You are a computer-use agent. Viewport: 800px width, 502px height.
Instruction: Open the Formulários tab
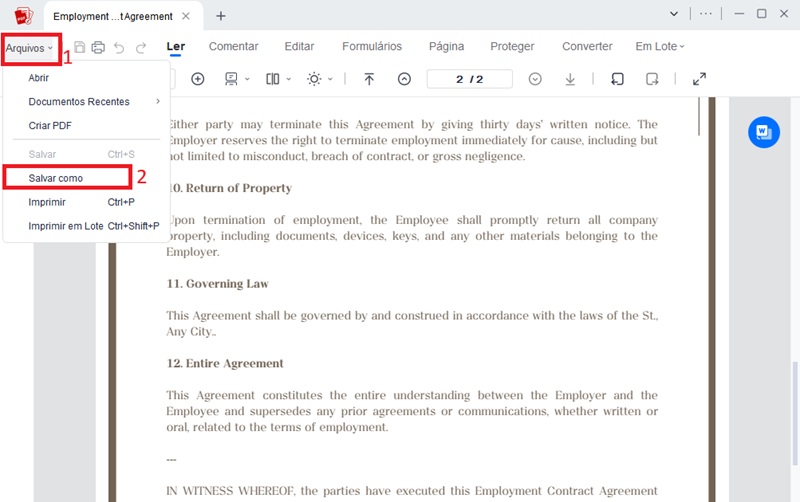372,46
